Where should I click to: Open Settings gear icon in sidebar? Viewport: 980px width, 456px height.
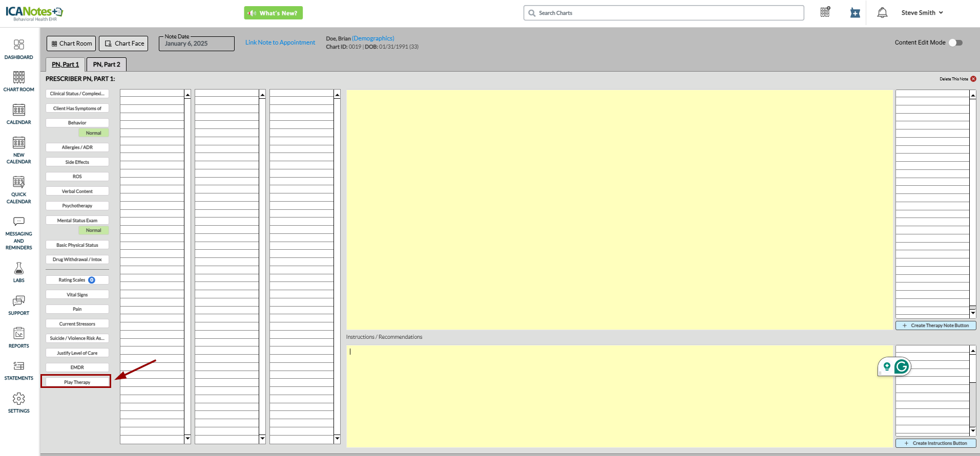click(x=19, y=399)
